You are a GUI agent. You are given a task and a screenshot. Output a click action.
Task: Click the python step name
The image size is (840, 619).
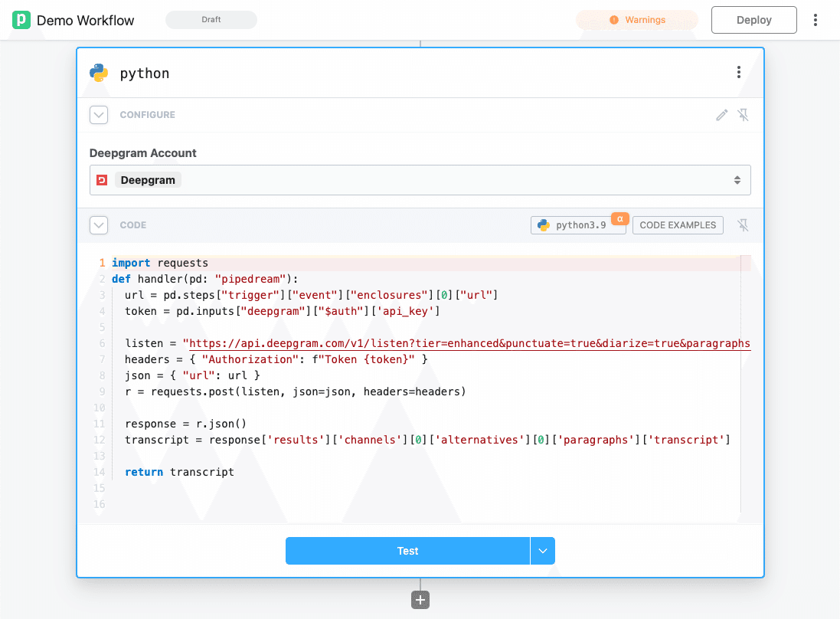pos(145,74)
